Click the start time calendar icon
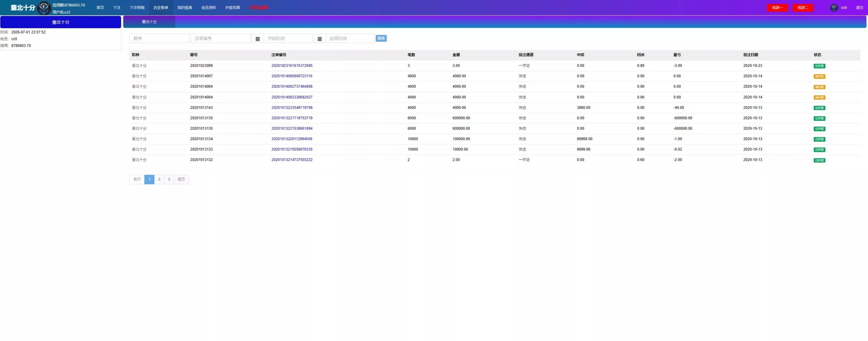Screen dimensions: 868x341 point(258,39)
